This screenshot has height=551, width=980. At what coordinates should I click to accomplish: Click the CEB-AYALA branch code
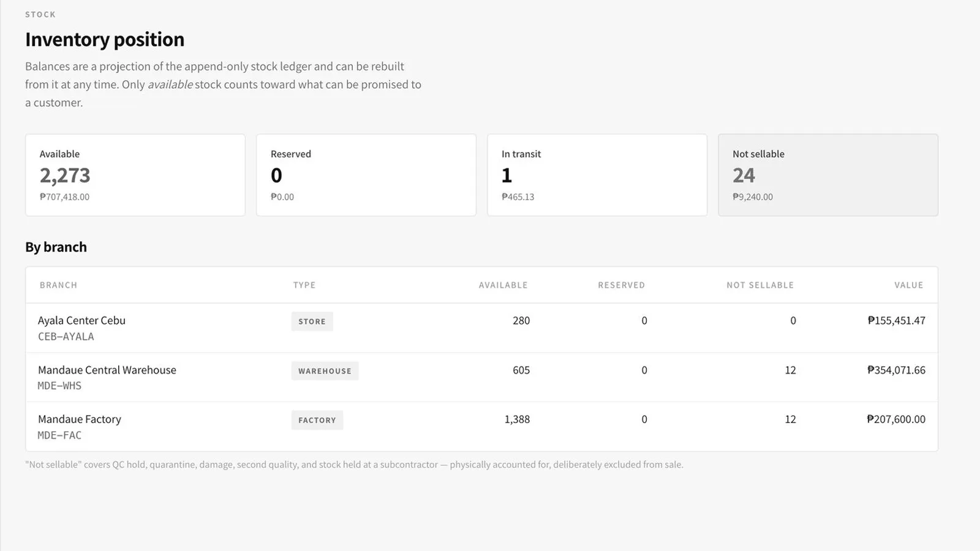66,337
